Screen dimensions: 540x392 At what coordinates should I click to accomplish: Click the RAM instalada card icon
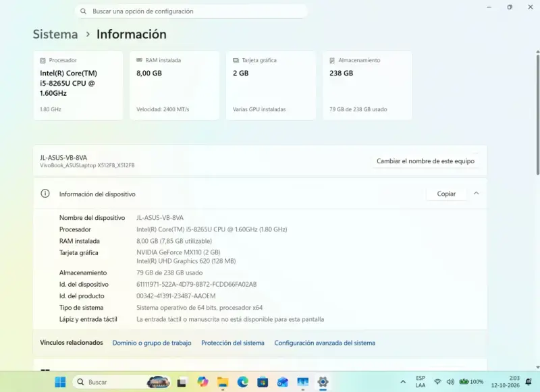(x=139, y=60)
